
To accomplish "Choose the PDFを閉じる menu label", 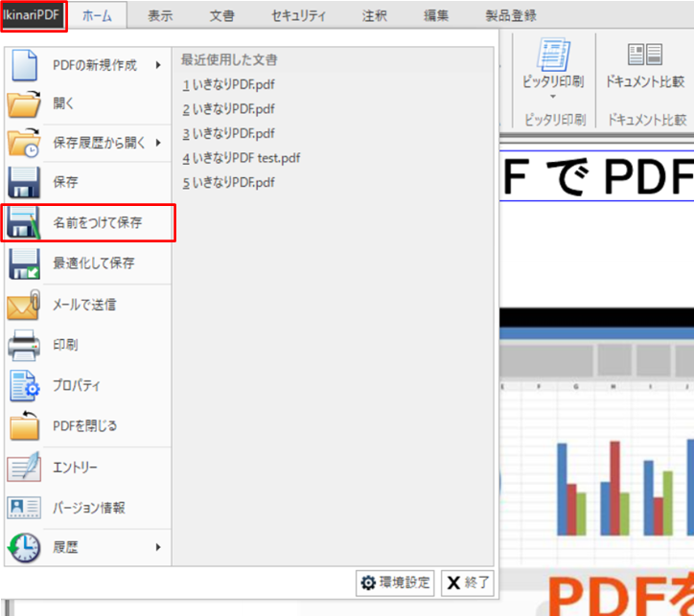I will [84, 426].
